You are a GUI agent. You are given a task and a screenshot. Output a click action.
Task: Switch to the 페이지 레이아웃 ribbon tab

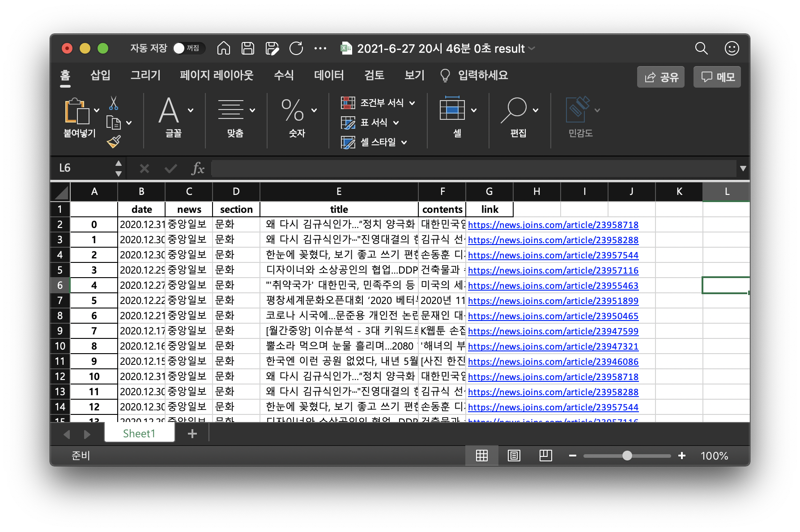tap(217, 76)
